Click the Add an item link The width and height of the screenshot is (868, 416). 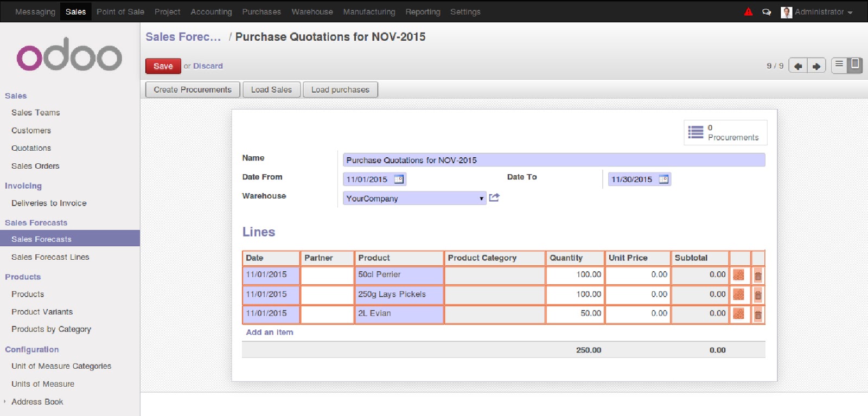[270, 332]
